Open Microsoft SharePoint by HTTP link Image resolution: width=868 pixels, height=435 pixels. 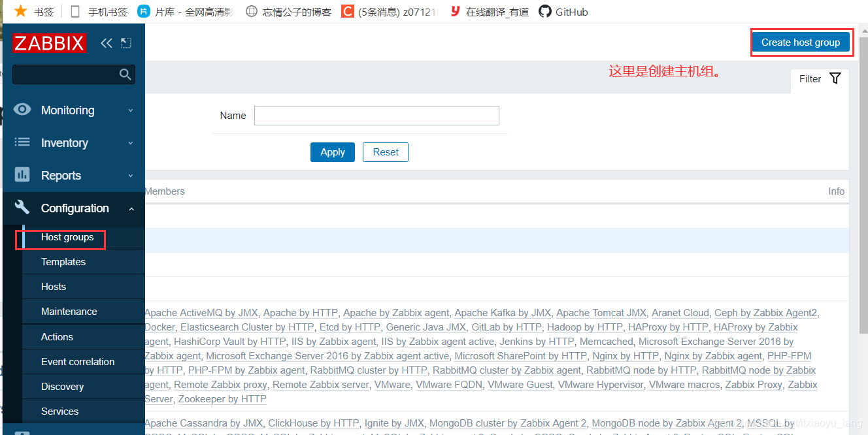[521, 356]
